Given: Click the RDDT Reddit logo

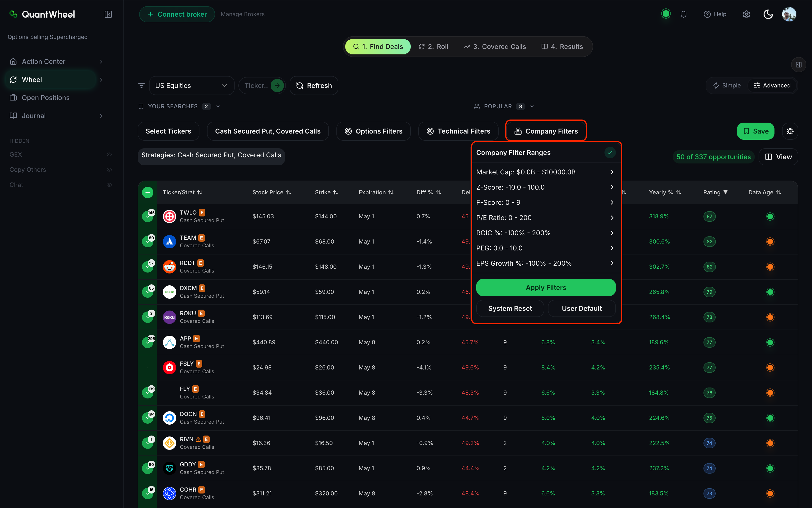Looking at the screenshot, I should click(170, 267).
